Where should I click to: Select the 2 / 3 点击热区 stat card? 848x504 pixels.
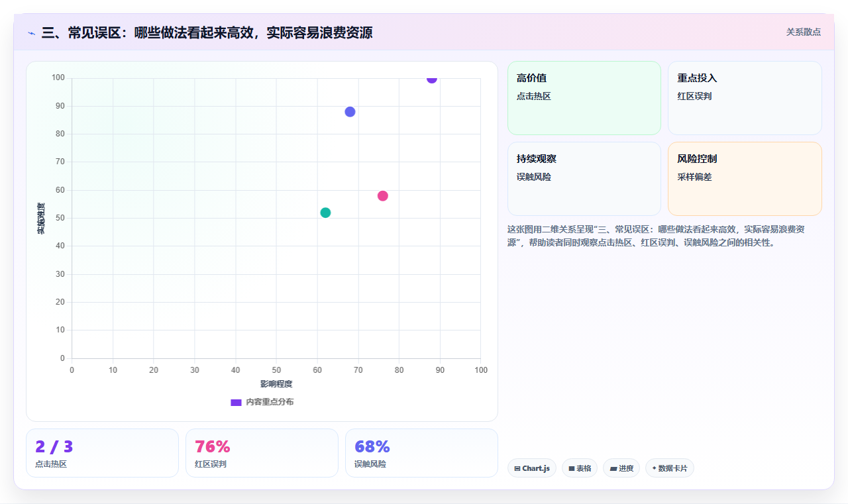coord(102,453)
